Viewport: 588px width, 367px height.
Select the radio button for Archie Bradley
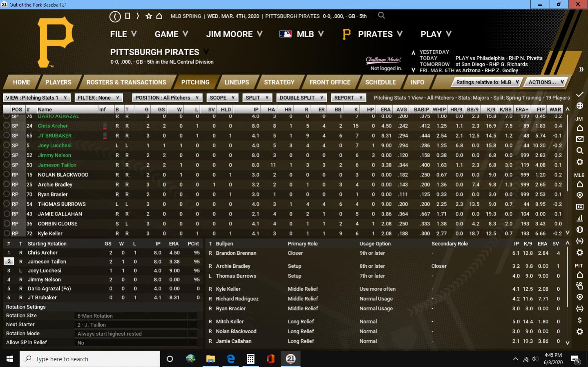point(7,185)
